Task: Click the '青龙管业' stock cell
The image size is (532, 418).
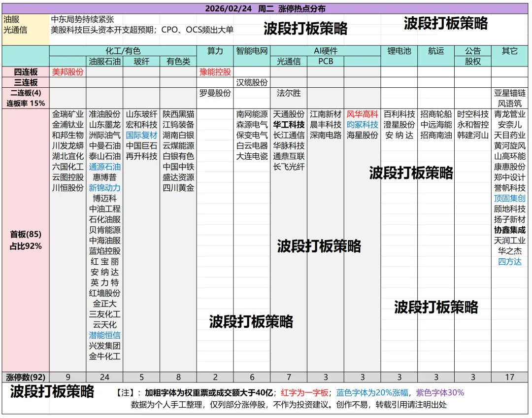Action: click(x=510, y=114)
